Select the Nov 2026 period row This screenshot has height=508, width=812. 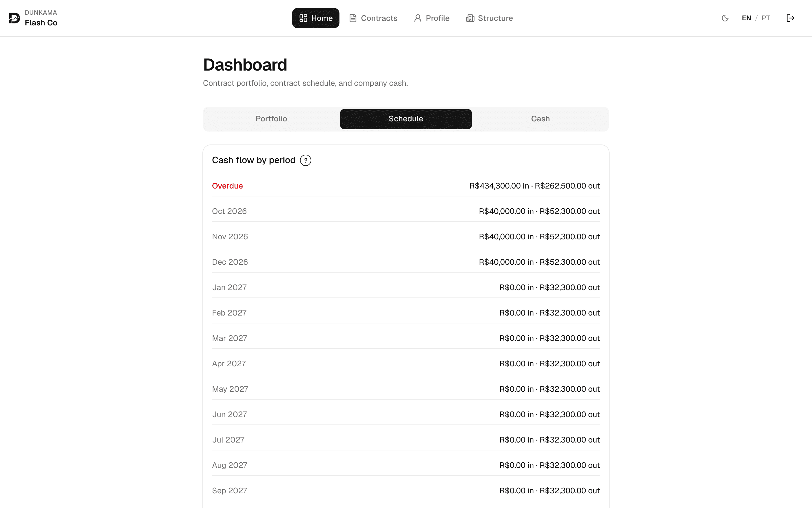pyautogui.click(x=406, y=237)
